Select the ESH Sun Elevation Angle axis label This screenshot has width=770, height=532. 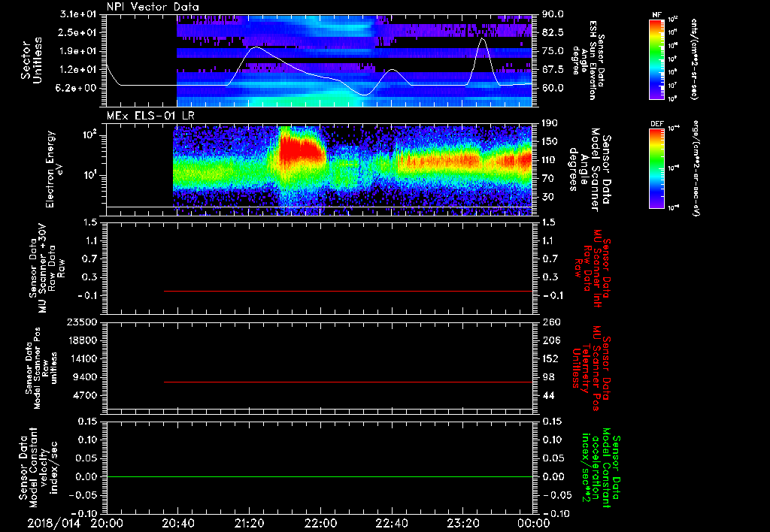pyautogui.click(x=584, y=60)
